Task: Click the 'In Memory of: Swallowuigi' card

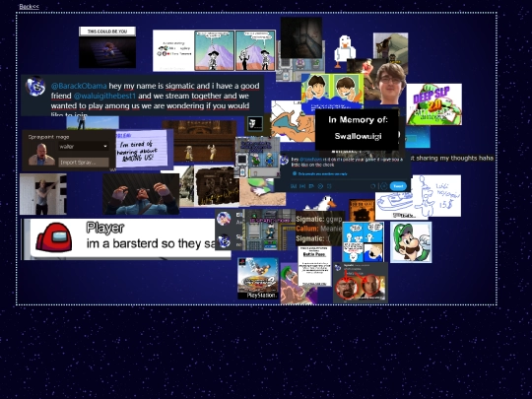Action: tap(358, 129)
